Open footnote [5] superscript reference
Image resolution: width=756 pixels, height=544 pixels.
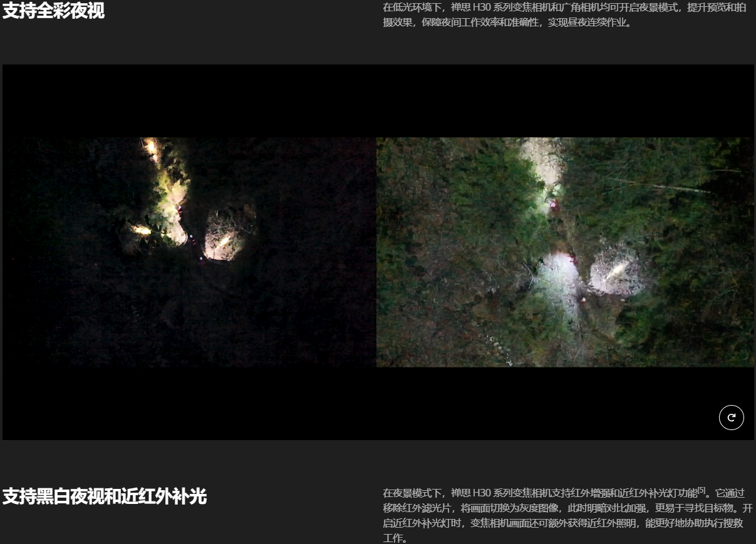tap(702, 490)
